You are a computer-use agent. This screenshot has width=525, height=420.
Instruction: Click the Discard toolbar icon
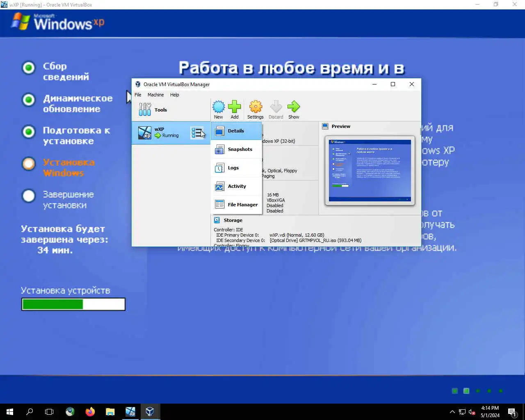coord(276,110)
